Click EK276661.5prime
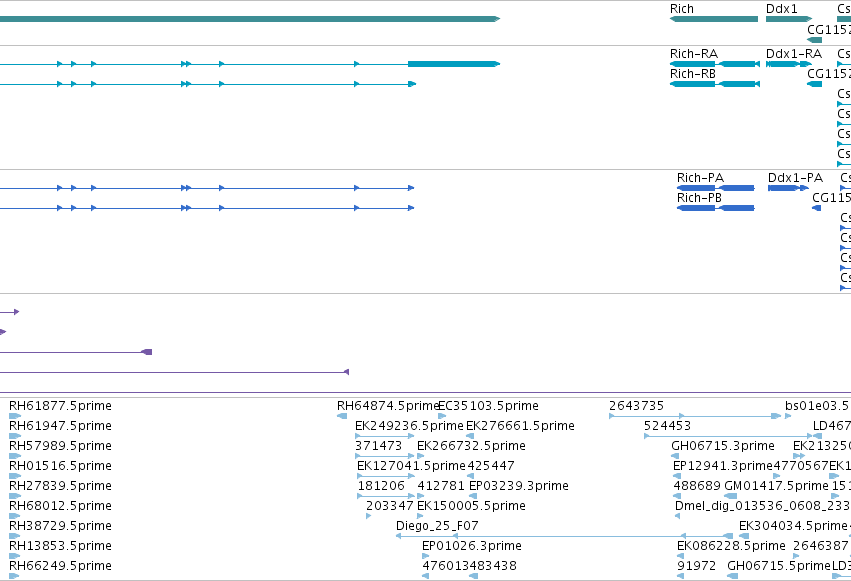The image size is (851, 581). [x=520, y=426]
